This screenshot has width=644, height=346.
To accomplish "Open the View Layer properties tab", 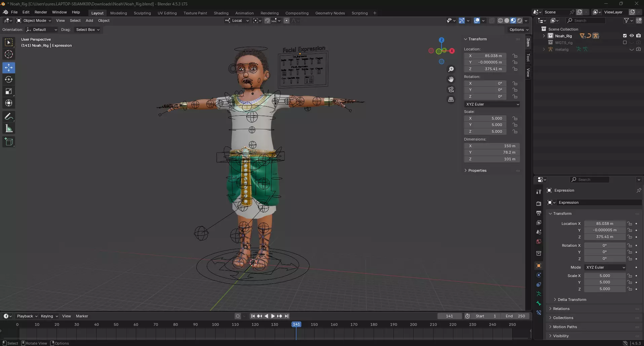I will (539, 223).
